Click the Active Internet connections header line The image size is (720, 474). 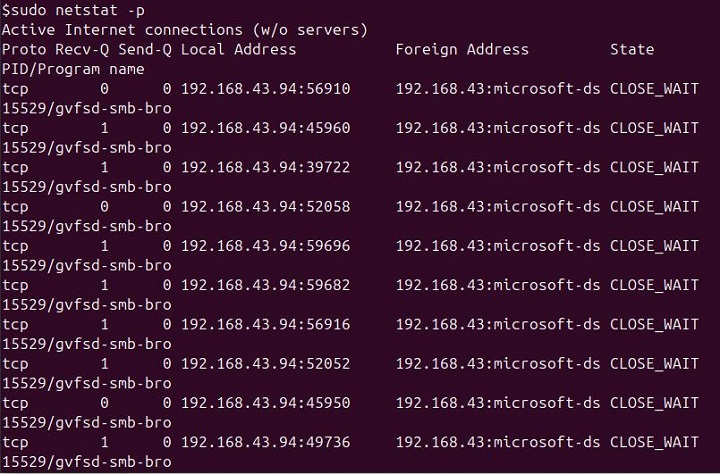(184, 29)
